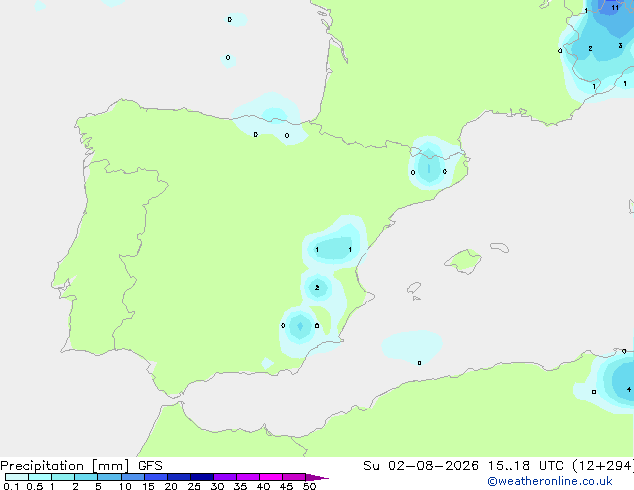The height and width of the screenshot is (490, 634).
Task: Click the 'Su 02-08-2026 15..18 UTC' timestamp
Action: pos(463,466)
